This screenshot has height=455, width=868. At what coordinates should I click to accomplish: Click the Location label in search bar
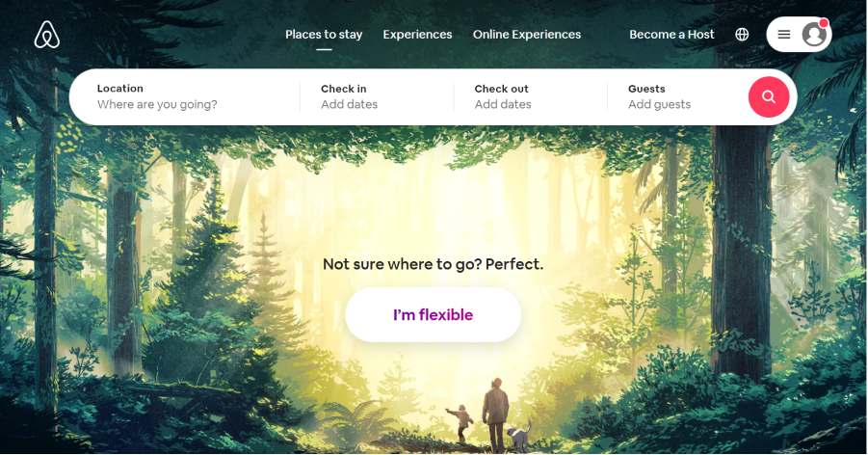pyautogui.click(x=120, y=88)
